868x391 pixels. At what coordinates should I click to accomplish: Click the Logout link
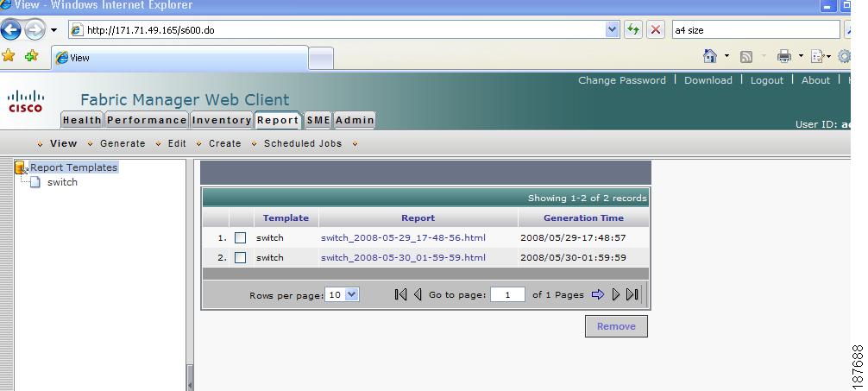[767, 80]
